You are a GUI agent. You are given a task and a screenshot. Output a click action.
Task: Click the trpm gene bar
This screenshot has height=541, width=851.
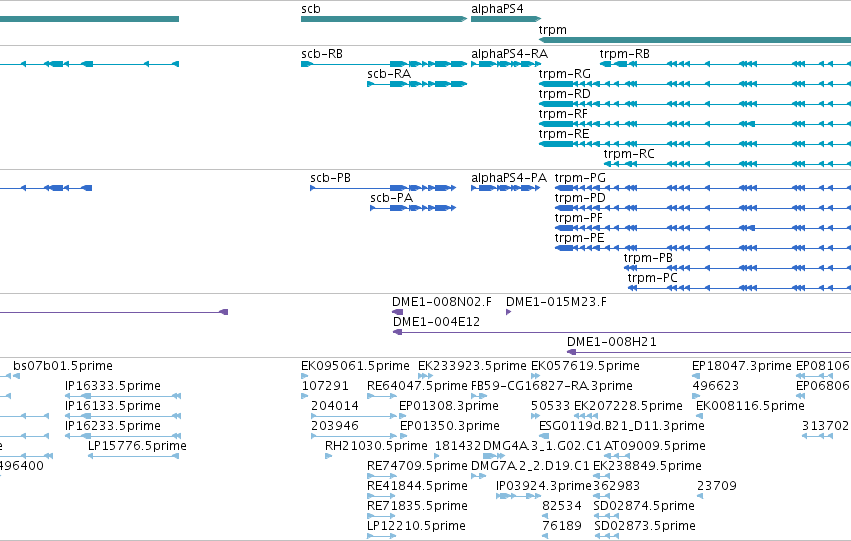[695, 40]
